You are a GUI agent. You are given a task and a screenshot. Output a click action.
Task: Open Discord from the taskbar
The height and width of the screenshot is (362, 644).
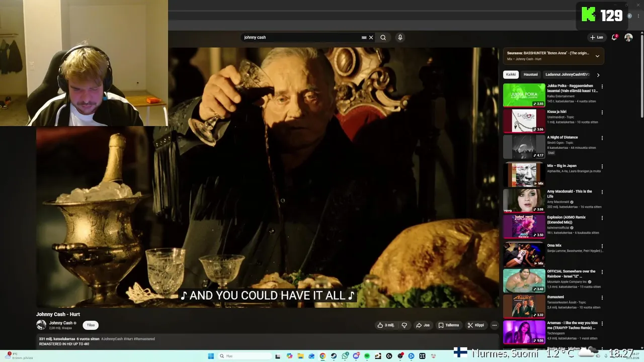[356, 356]
